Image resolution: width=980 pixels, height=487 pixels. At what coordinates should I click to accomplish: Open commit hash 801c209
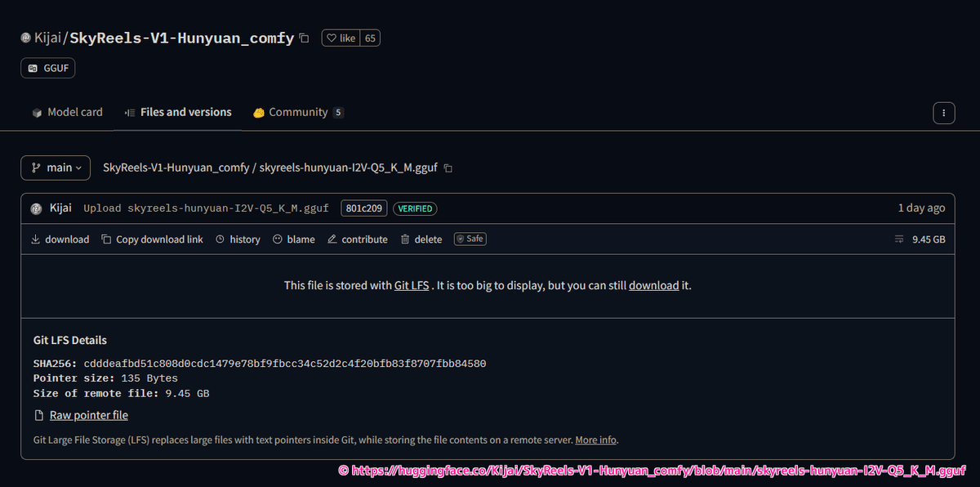coord(364,208)
